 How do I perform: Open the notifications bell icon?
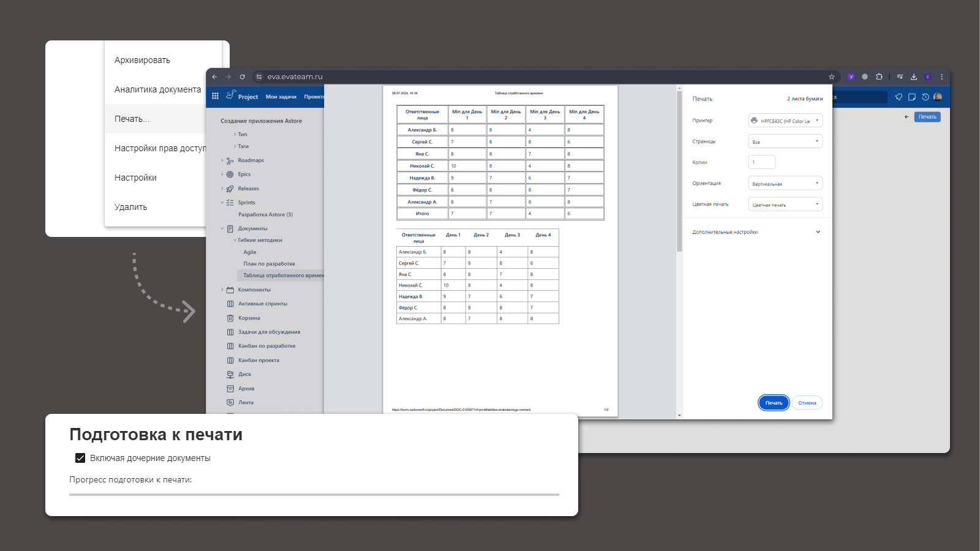(x=899, y=97)
